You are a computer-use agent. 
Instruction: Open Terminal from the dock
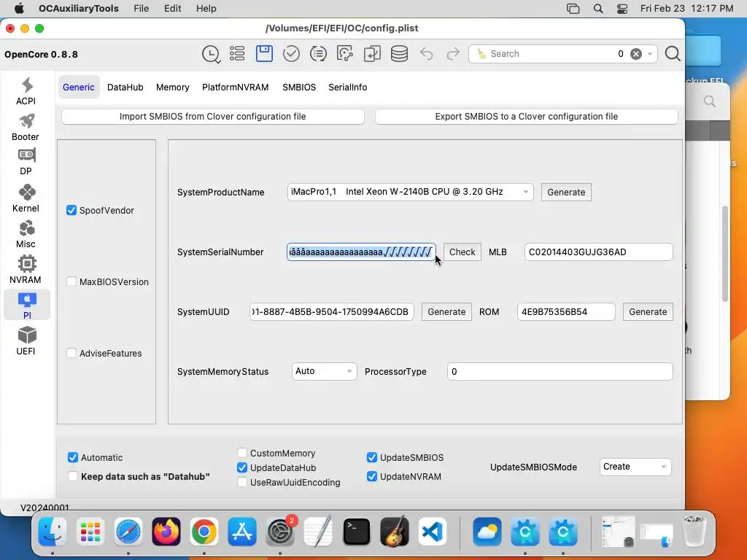click(x=357, y=532)
